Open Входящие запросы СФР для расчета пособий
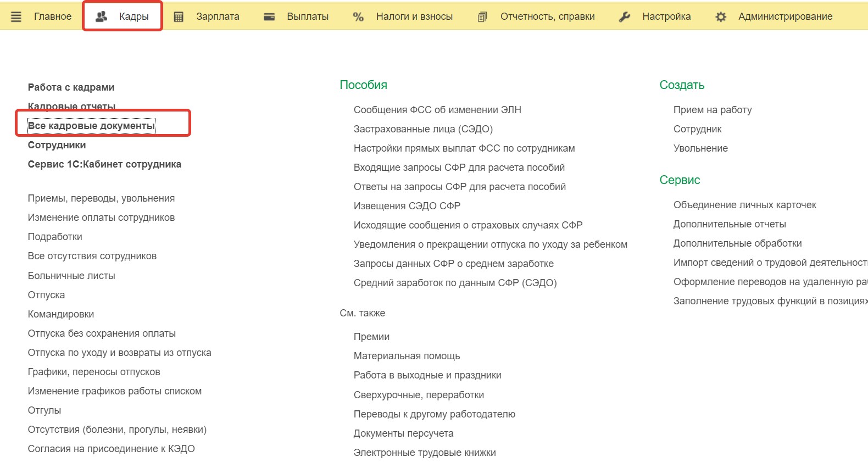868x468 pixels. 459,168
